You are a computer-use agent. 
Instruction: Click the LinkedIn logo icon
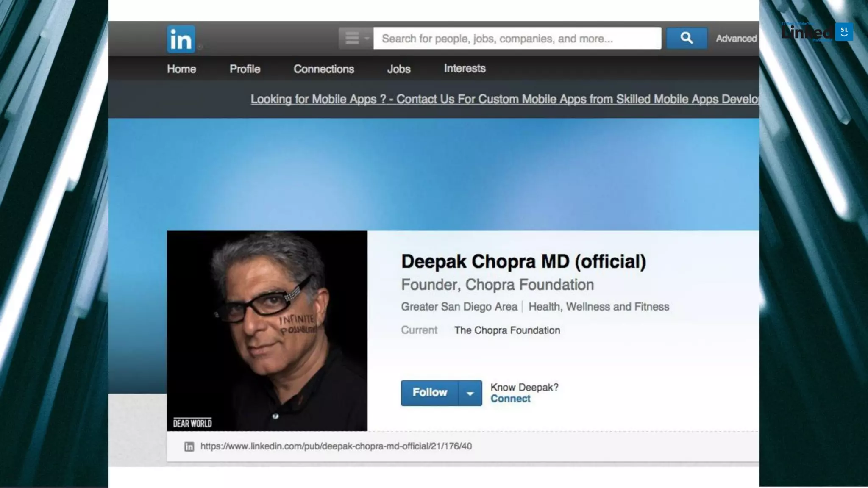tap(181, 39)
